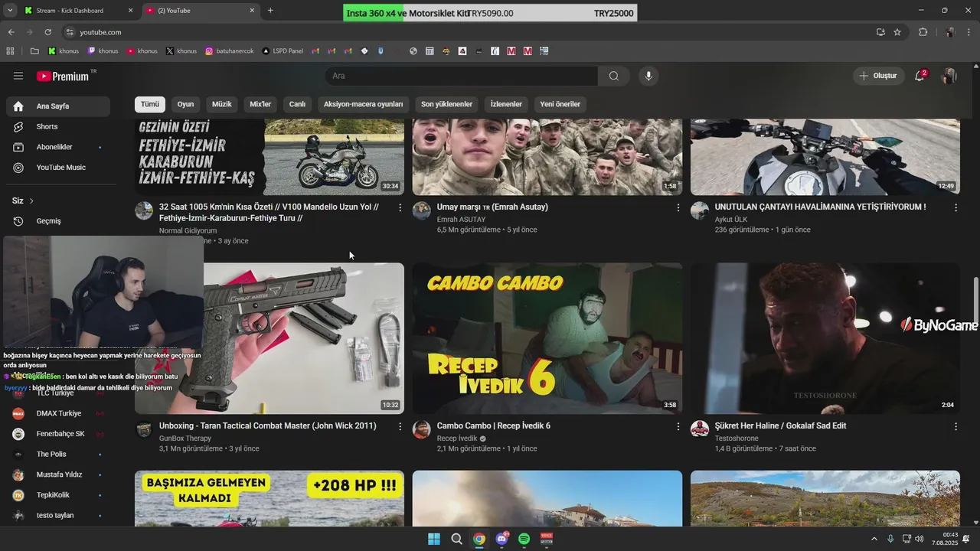The width and height of the screenshot is (980, 551).
Task: Open TepkiKolik subscription channel
Action: 58,495
